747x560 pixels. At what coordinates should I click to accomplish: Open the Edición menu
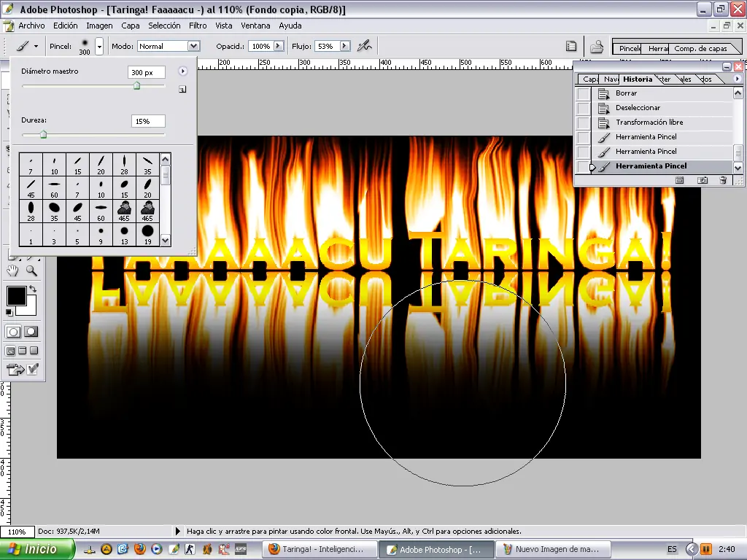(x=65, y=26)
